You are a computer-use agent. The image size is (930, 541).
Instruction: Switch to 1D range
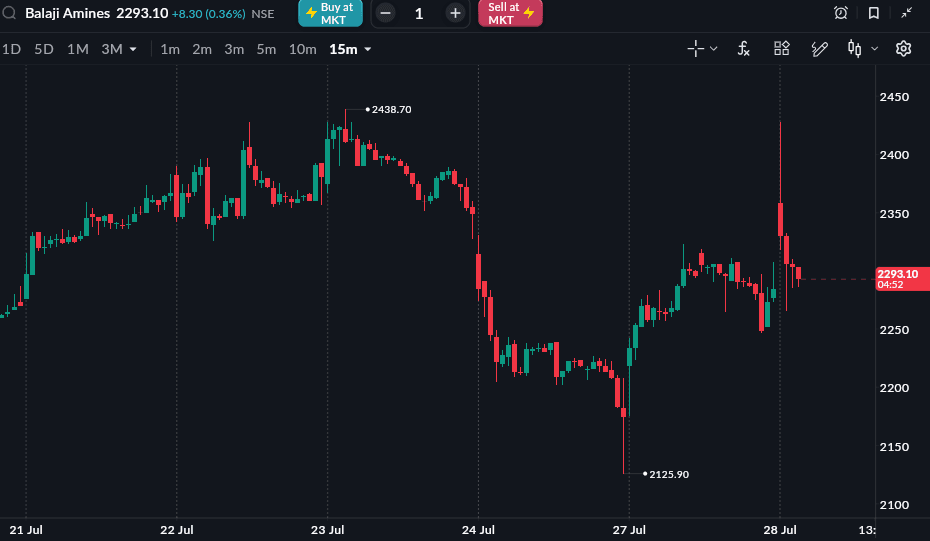tap(11, 49)
